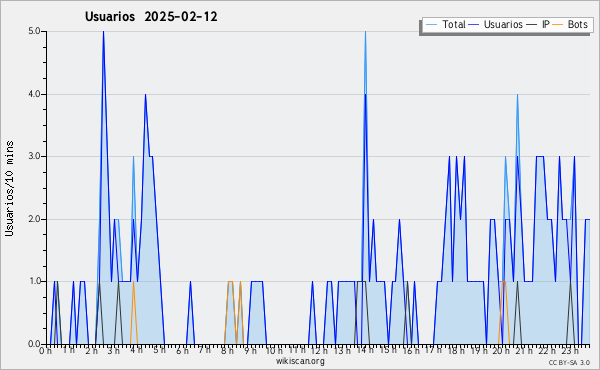Viewport: 600px width, 370px height.
Task: Click the 'Usuarios/10 mins' y-axis label
Action: (x=9, y=189)
